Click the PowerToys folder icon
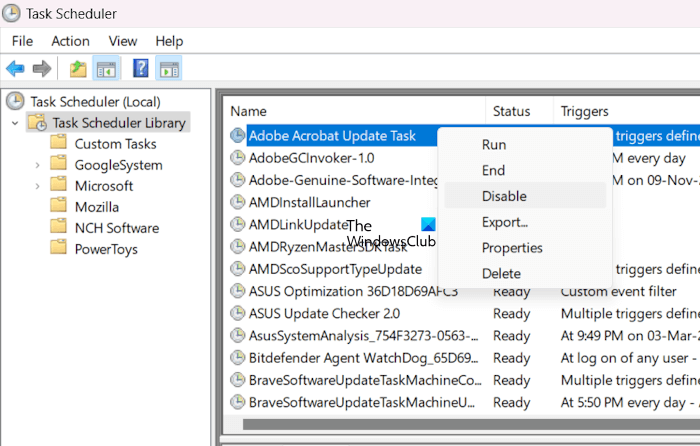Screen dimensions: 700x446 click(58, 248)
